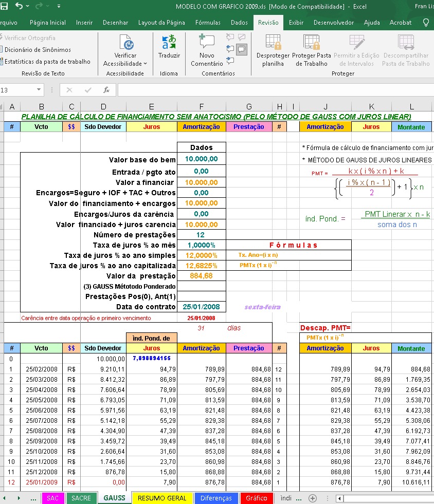The image size is (434, 504).
Task: Add a new sheet with plus button
Action: coord(312,498)
